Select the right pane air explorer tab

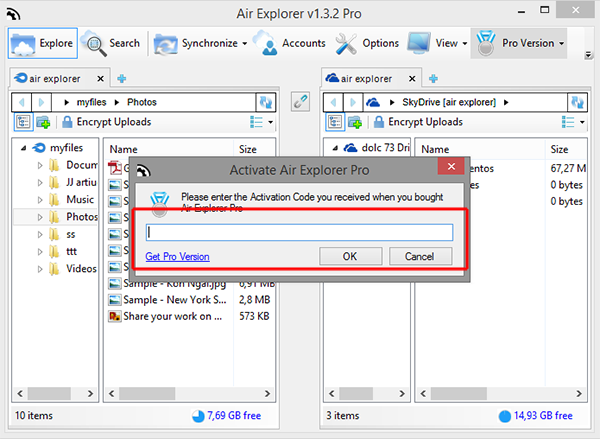[364, 78]
